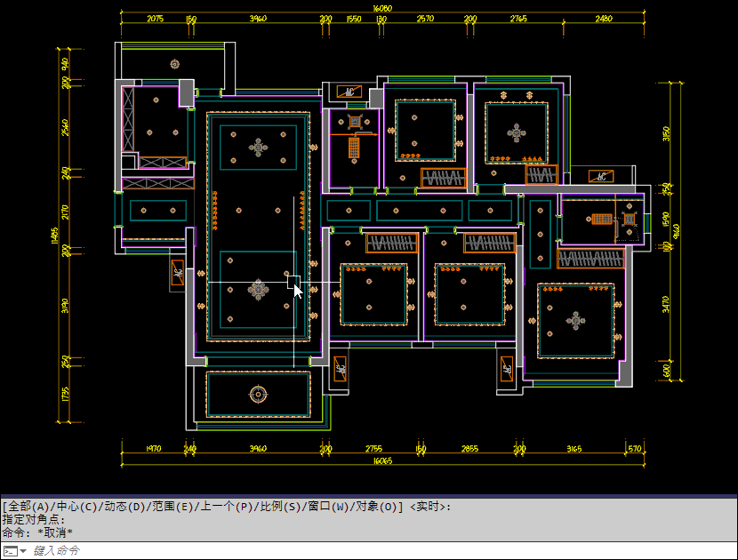Select the orange grille in right bathroom
The height and width of the screenshot is (560, 738).
point(603,218)
